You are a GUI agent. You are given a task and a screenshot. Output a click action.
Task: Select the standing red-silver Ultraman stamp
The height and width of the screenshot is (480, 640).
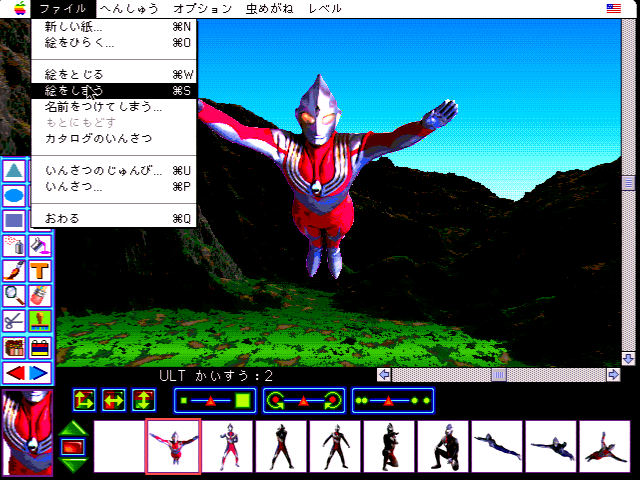point(227,447)
